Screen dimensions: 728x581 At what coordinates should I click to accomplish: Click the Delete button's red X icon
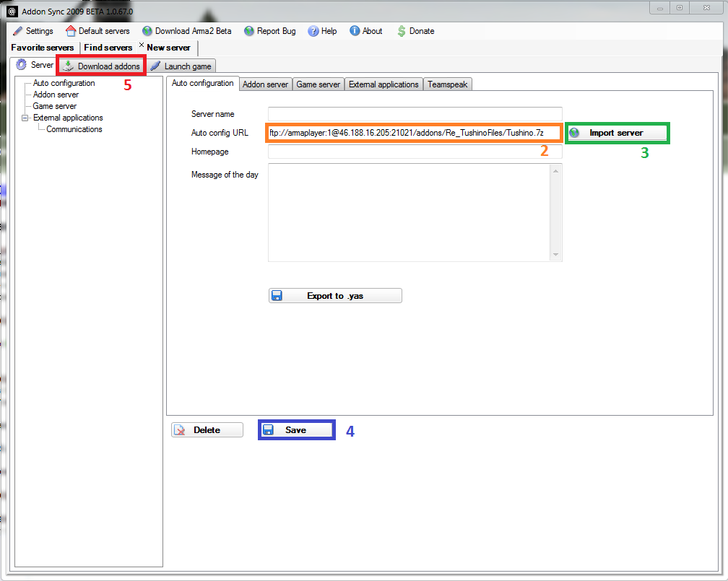[179, 430]
